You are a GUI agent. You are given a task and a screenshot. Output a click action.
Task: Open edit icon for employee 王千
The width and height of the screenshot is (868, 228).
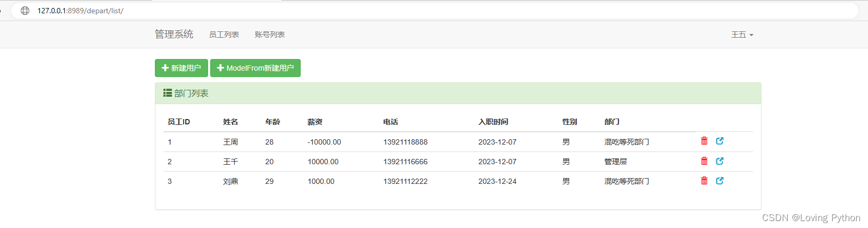pos(720,161)
